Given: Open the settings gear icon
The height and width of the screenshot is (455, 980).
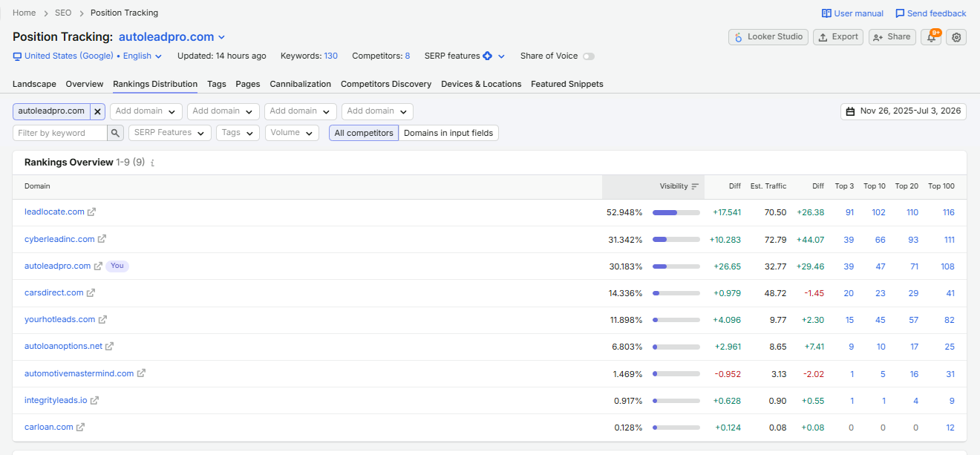Looking at the screenshot, I should pyautogui.click(x=956, y=37).
